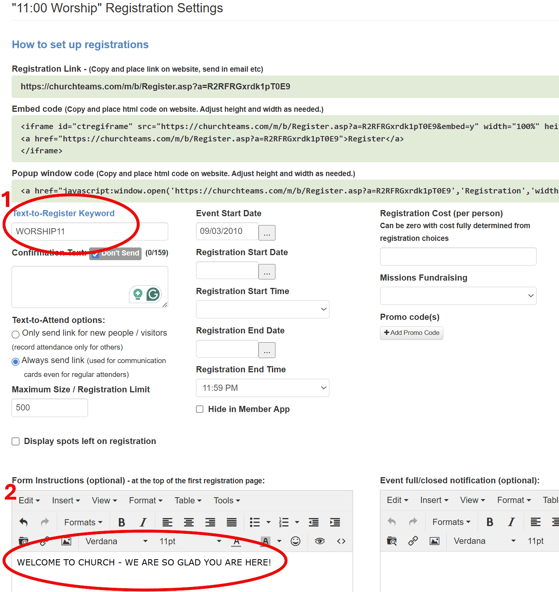559x592 pixels.
Task: Expand the Missions Fundraising dropdown
Action: [458, 296]
